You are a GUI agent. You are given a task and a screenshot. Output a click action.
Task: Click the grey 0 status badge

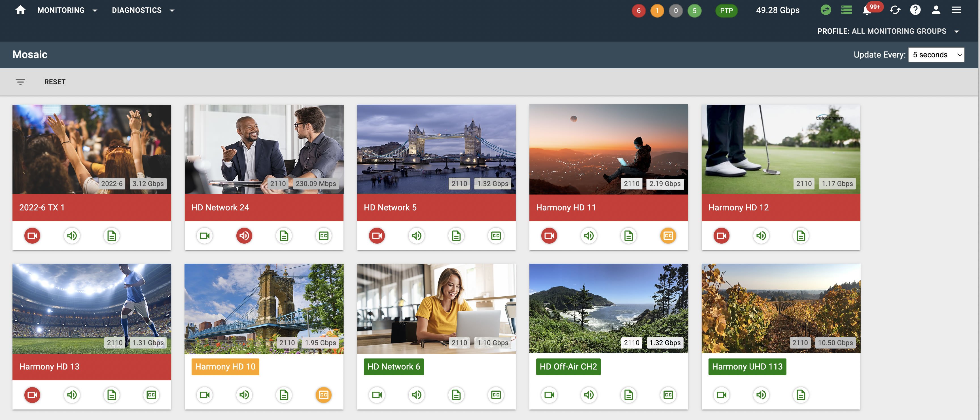(x=676, y=11)
